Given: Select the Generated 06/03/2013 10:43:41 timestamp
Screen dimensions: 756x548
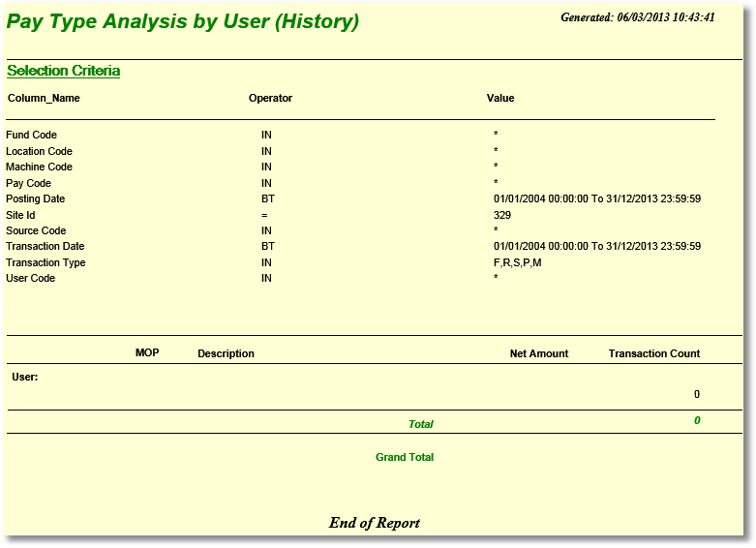Looking at the screenshot, I should click(x=637, y=17).
